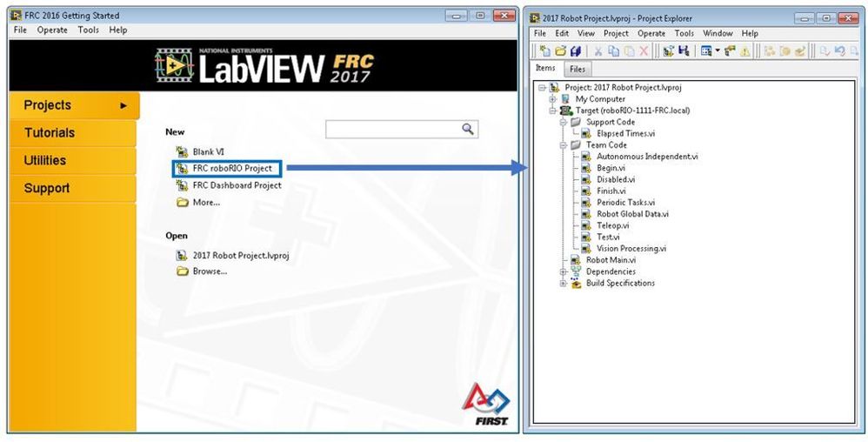Collapse the Project: 2017 Robot Project.lvproj root node
This screenshot has height=442, width=868.
click(542, 88)
